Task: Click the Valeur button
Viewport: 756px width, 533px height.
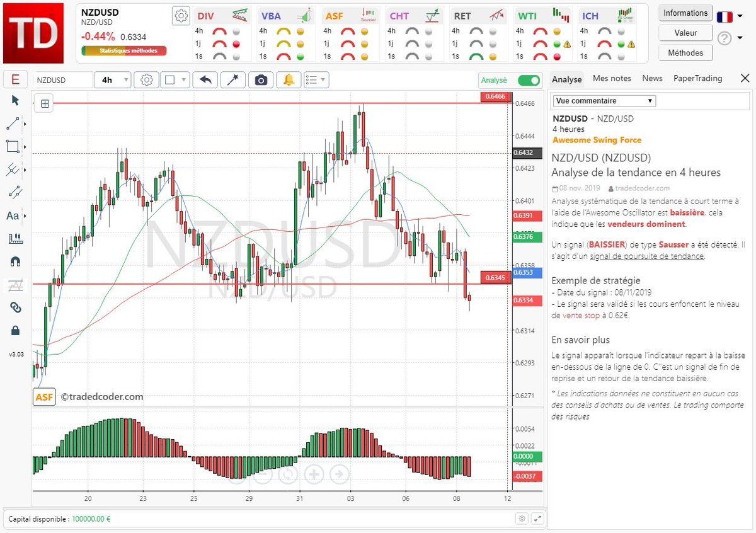Action: coord(685,33)
